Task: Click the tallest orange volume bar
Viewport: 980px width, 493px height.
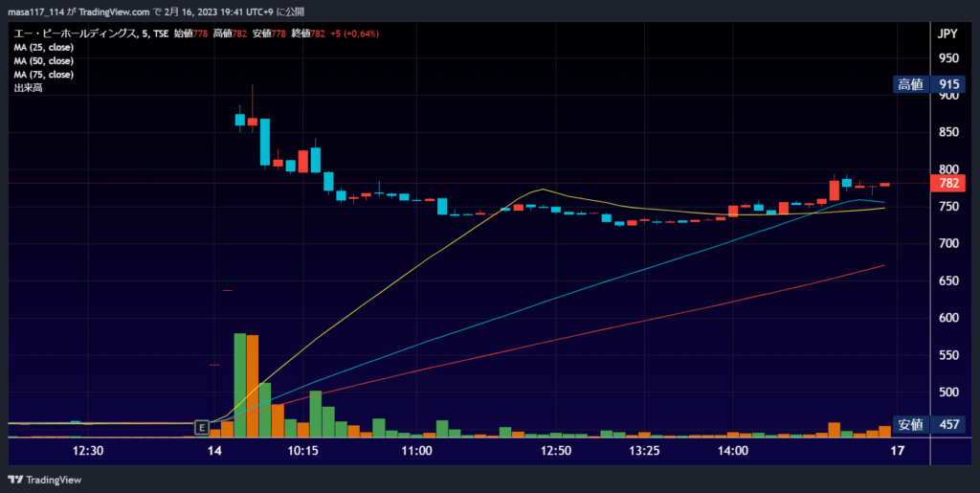Action: click(253, 386)
